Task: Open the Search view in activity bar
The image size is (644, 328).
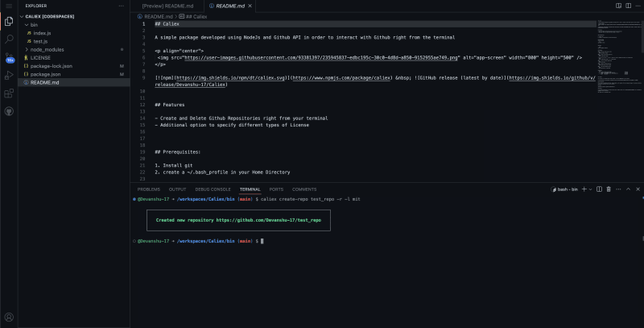Action: tap(9, 39)
